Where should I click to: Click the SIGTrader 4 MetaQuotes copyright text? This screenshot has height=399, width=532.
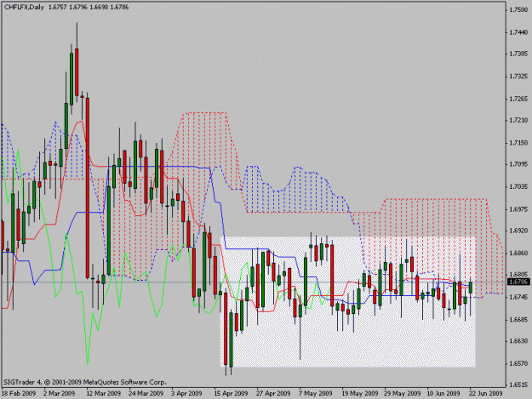pyautogui.click(x=85, y=382)
